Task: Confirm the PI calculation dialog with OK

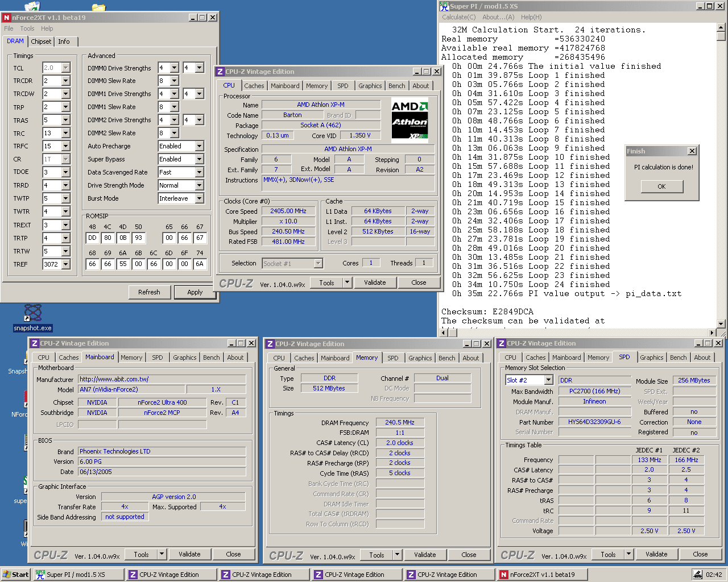Action: point(661,186)
